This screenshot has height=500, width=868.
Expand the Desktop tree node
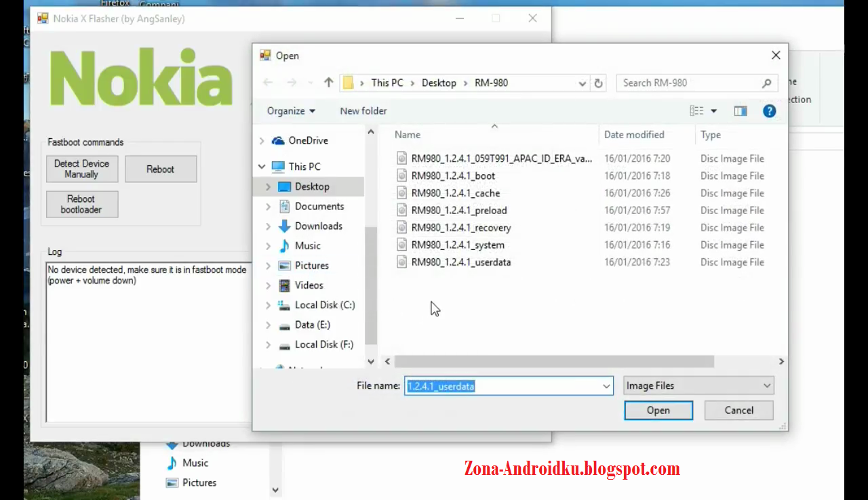point(269,187)
